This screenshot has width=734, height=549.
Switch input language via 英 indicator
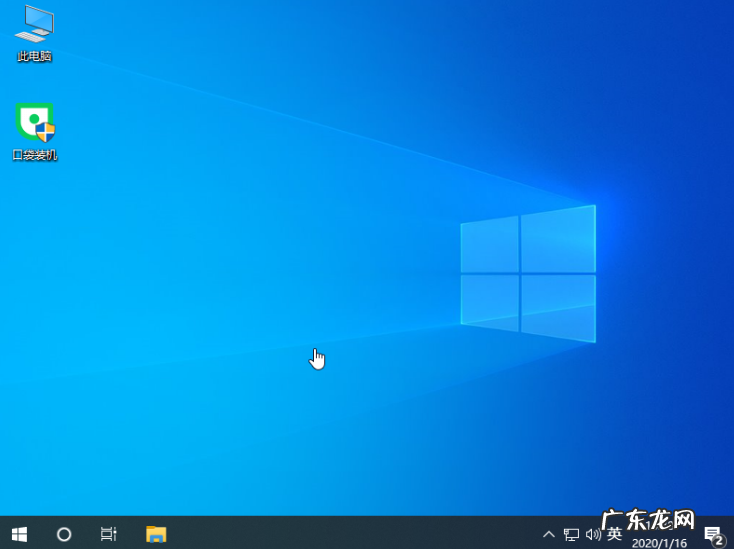[615, 534]
